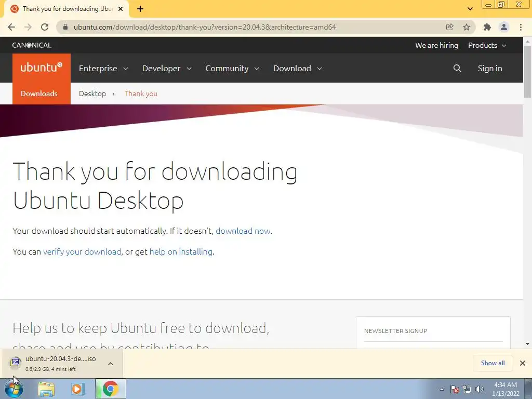This screenshot has height=399, width=532.
Task: Click the download now link
Action: (x=243, y=231)
